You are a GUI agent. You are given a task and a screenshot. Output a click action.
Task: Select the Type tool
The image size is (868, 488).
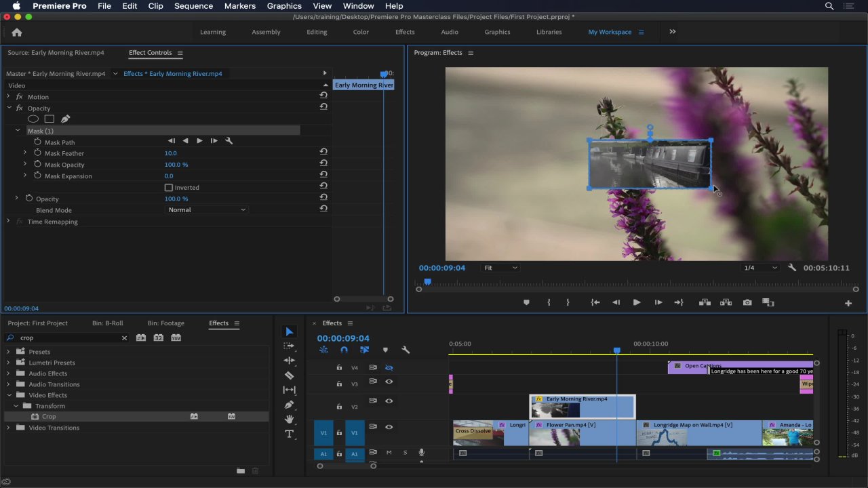pos(290,434)
